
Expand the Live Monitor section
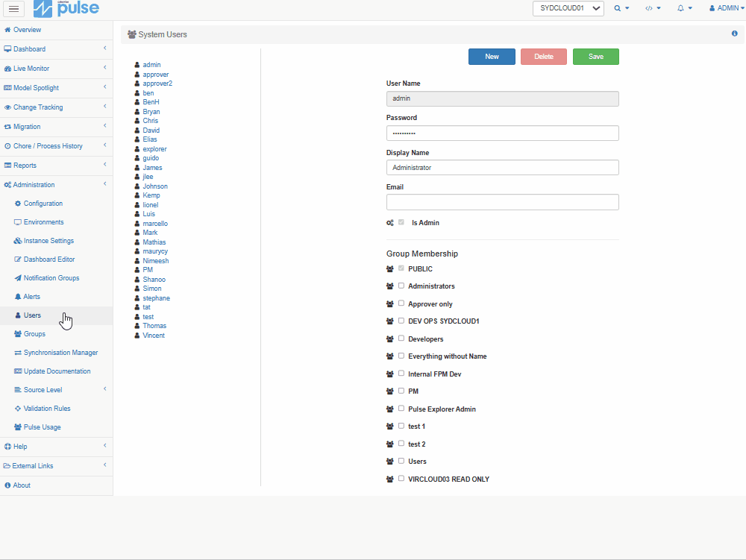pos(56,69)
